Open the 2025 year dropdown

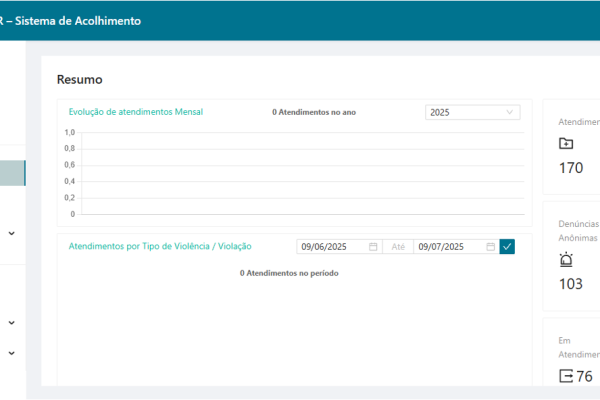[472, 113]
